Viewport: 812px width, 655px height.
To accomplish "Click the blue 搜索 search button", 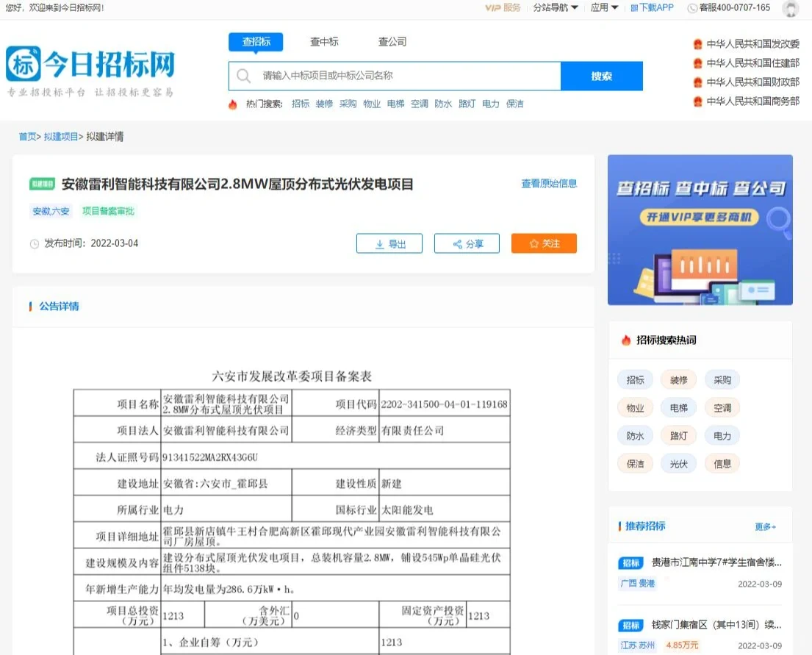I will [x=602, y=75].
